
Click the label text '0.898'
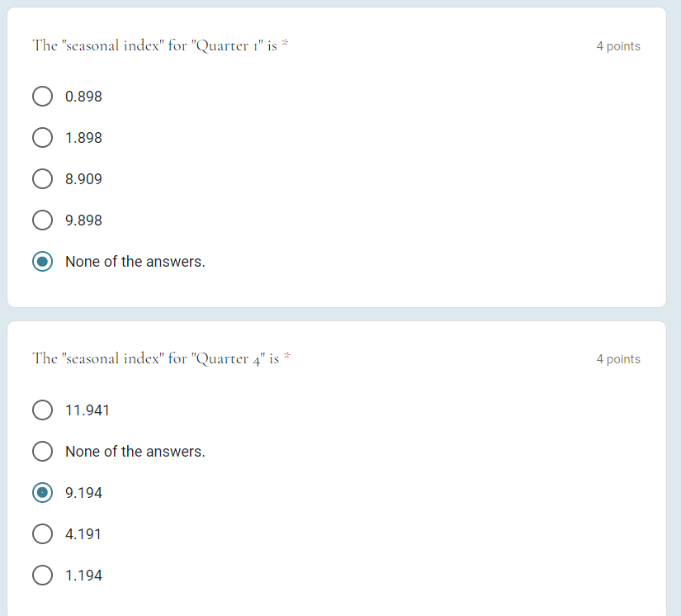(83, 96)
